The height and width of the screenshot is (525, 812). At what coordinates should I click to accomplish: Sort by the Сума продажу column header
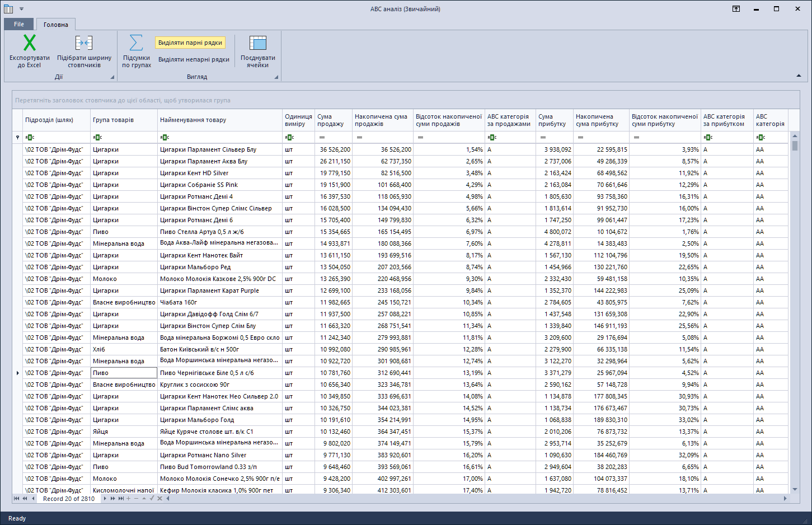[334, 120]
